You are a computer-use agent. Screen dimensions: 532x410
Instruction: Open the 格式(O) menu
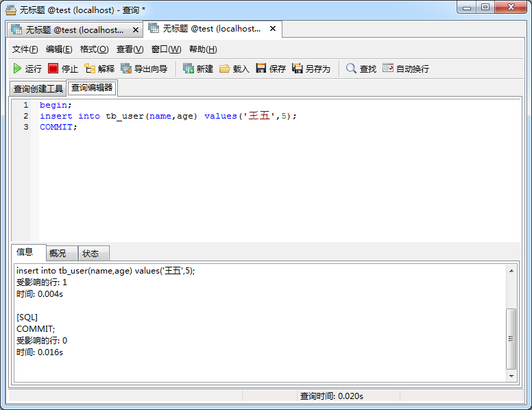95,49
